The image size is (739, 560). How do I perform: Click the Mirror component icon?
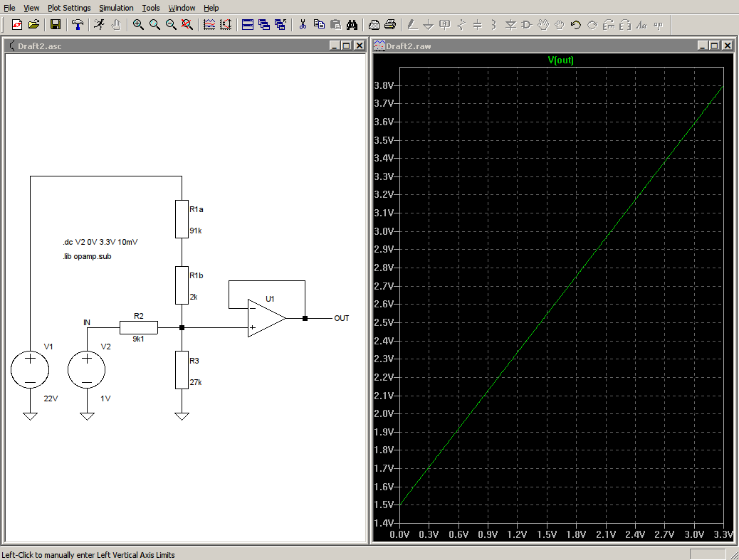[x=625, y=24]
